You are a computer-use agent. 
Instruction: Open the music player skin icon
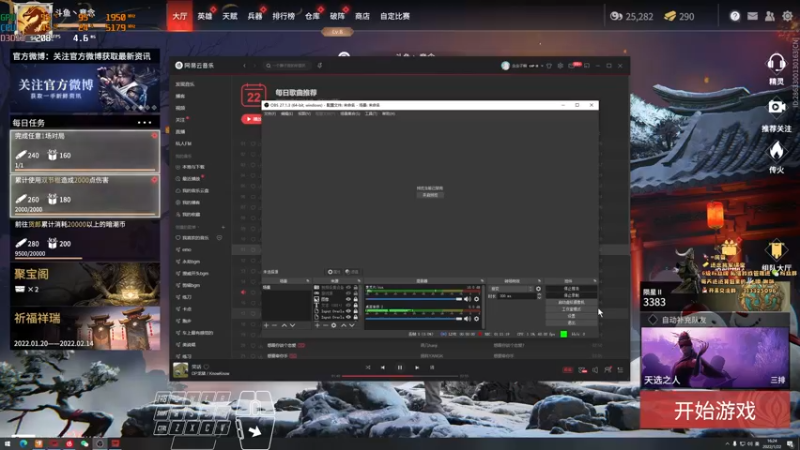pos(549,66)
